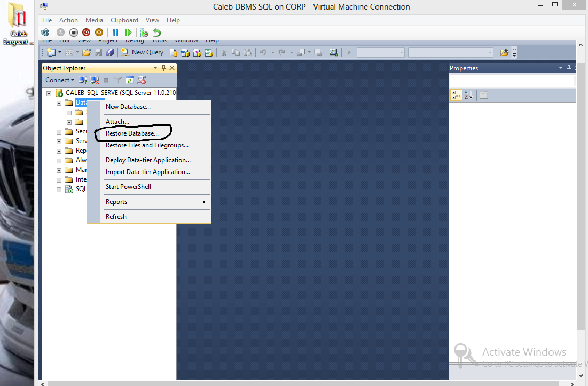The image size is (588, 386).
Task: Click the Property Pages icon
Action: click(x=484, y=95)
